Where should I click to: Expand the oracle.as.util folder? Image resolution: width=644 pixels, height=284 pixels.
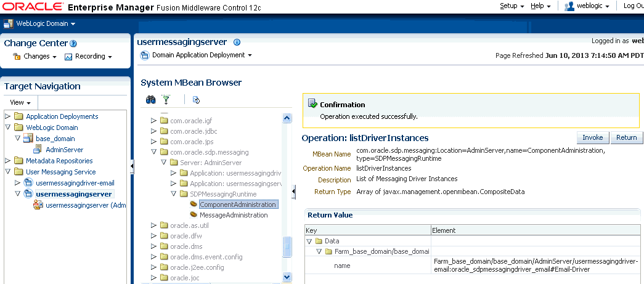153,225
